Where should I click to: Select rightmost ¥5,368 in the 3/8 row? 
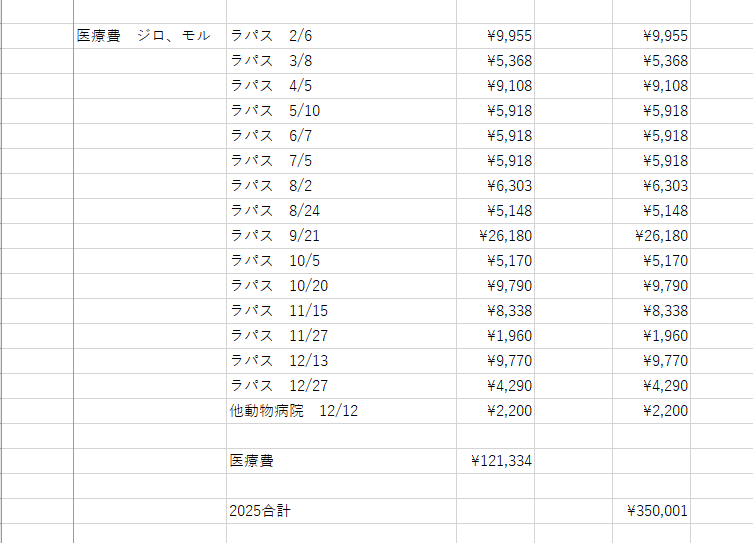pos(651,61)
